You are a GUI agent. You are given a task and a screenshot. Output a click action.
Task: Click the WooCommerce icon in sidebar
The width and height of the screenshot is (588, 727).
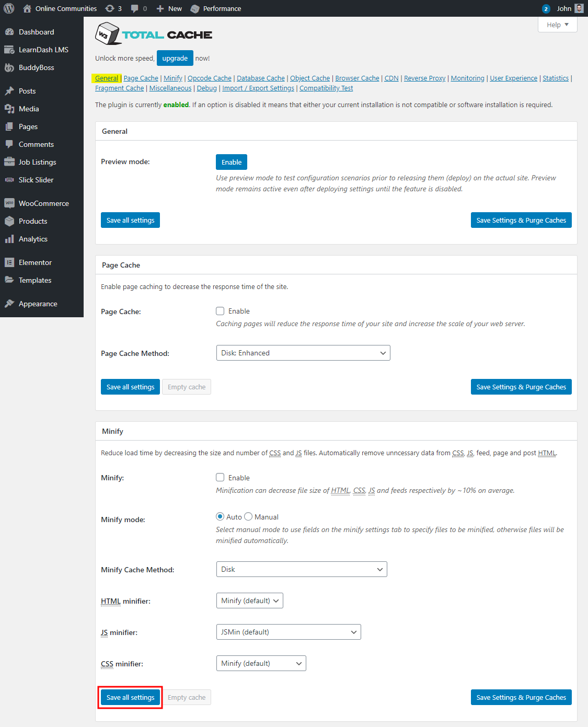[9, 203]
